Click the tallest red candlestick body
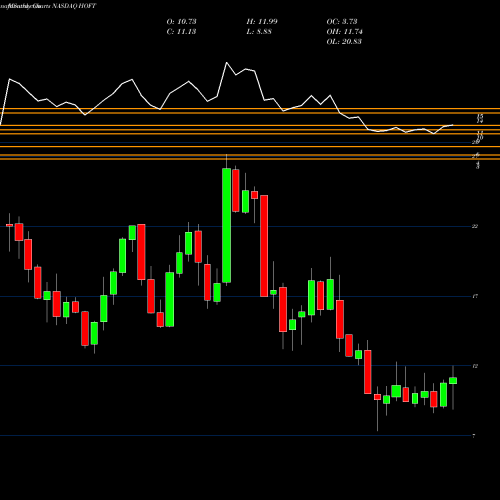This screenshot has width=500, height=500. 264,246
